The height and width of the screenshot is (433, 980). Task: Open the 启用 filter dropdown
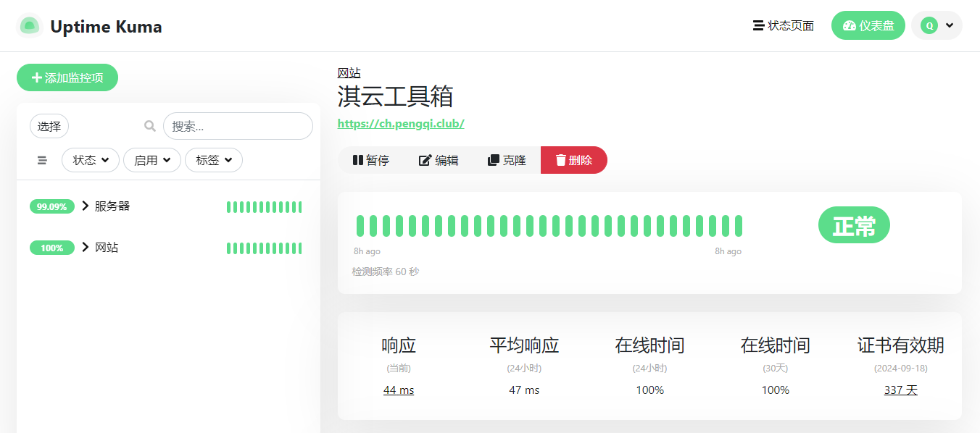coord(152,160)
